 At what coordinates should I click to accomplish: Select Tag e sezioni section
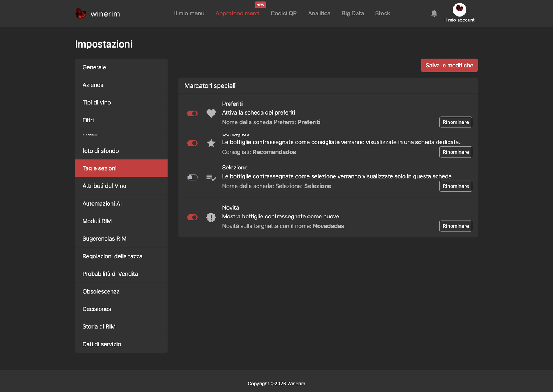[121, 168]
